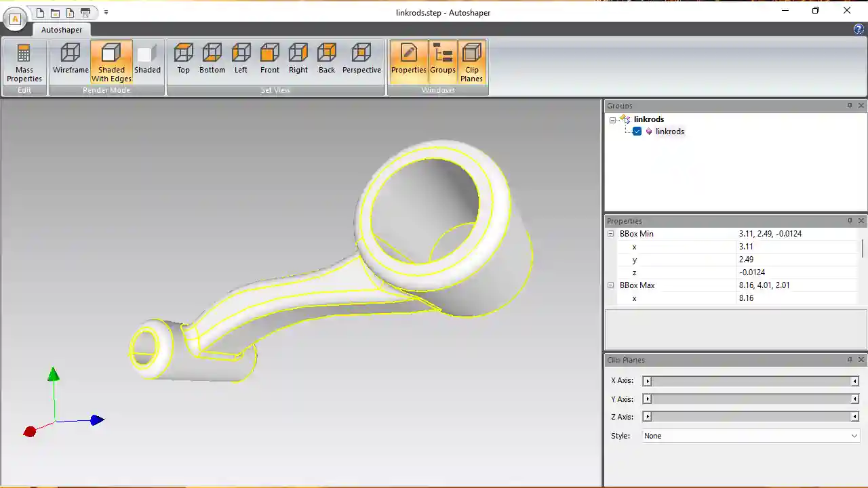Toggle the Properties window button
The image size is (868, 488).
pyautogui.click(x=408, y=59)
